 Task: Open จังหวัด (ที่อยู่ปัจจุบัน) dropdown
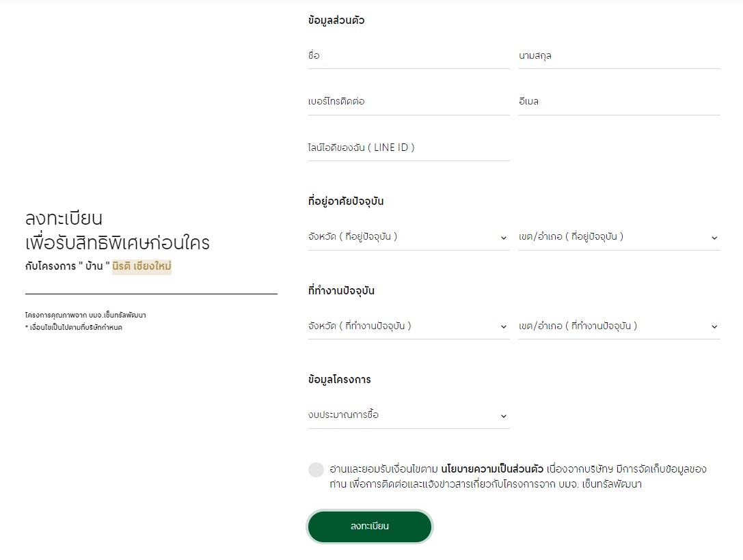[x=409, y=237]
